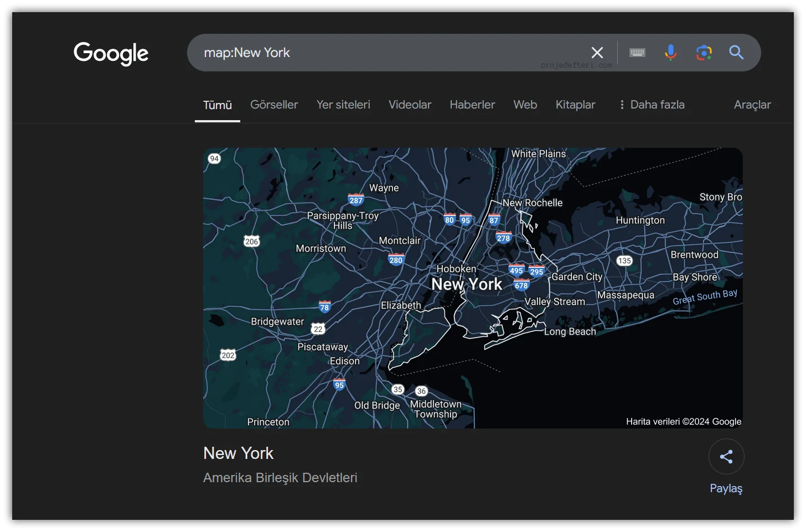Click the Edison label on map

pyautogui.click(x=345, y=361)
